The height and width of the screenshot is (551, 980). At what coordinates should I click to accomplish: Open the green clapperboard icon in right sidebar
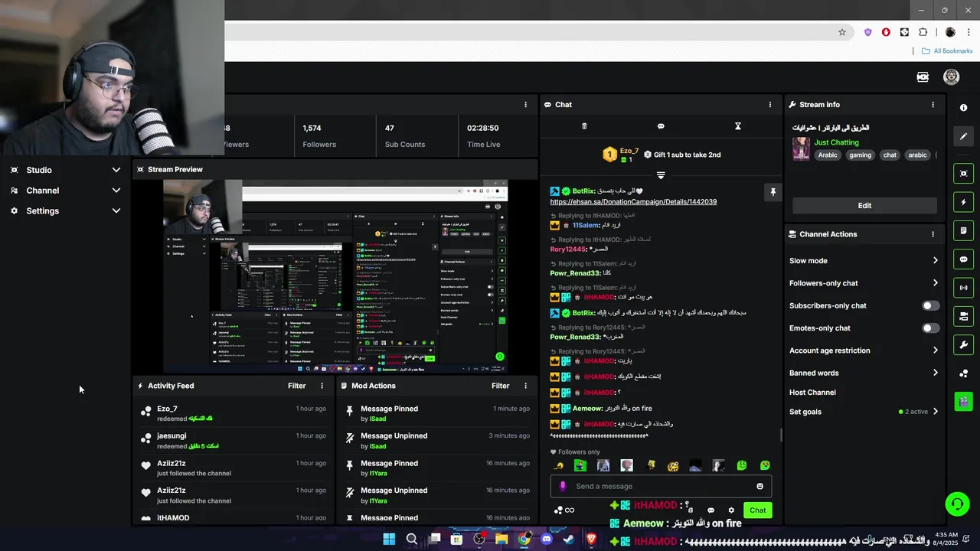pos(964,400)
